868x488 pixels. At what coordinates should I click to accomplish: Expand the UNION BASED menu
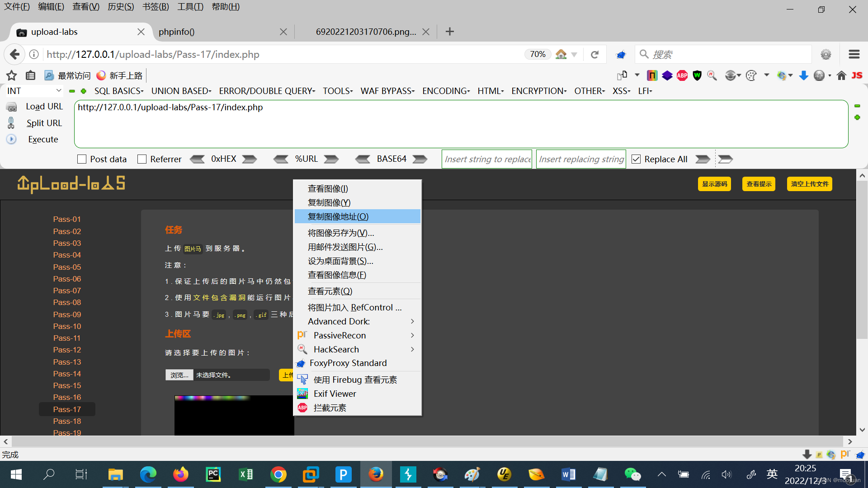181,91
